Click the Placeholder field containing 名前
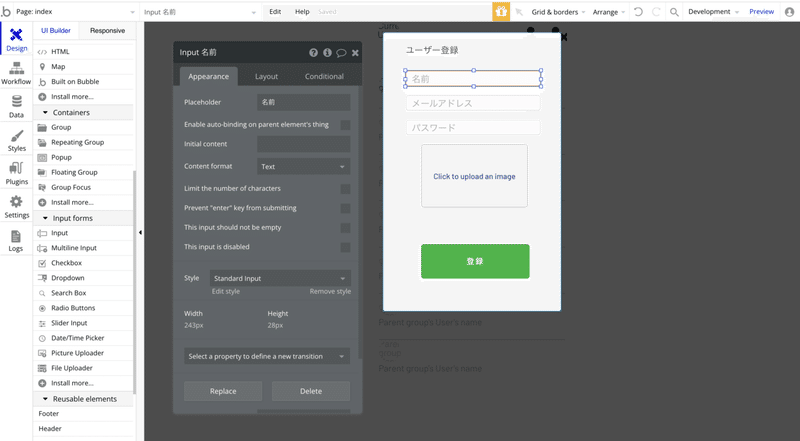 [x=304, y=102]
